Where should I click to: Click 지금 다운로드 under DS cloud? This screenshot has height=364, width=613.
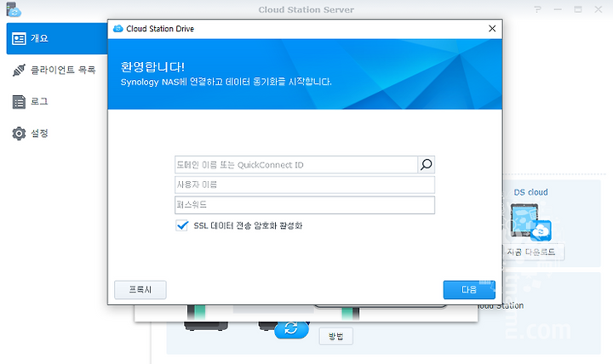point(533,253)
